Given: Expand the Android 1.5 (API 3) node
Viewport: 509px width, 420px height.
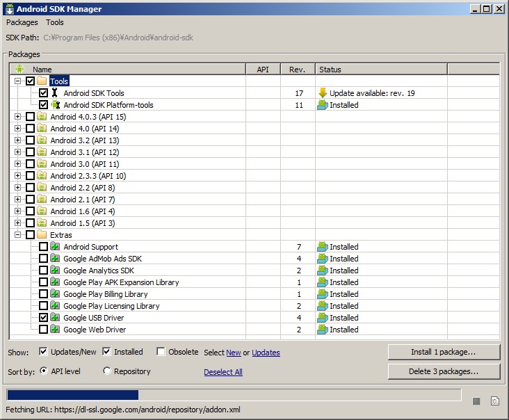Looking at the screenshot, I should click(x=18, y=223).
